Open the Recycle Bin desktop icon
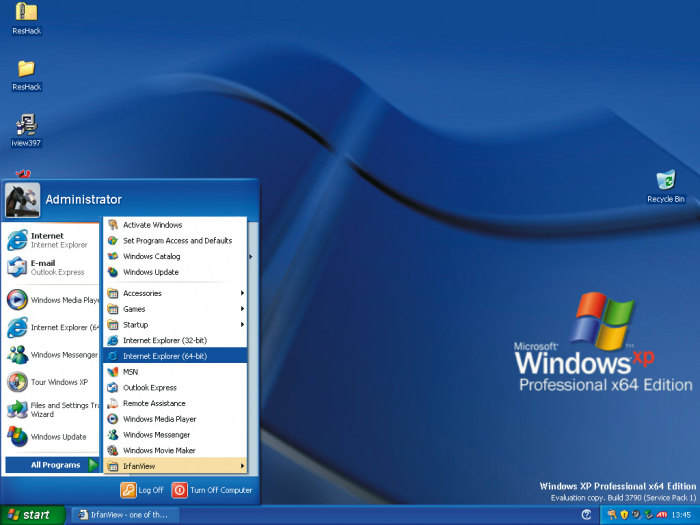This screenshot has height=525, width=700. [666, 186]
